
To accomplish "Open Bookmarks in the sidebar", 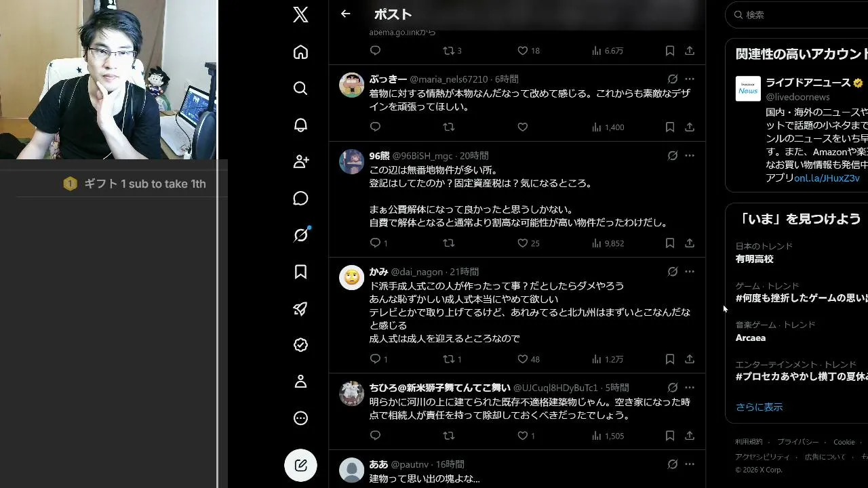I will 300,272.
